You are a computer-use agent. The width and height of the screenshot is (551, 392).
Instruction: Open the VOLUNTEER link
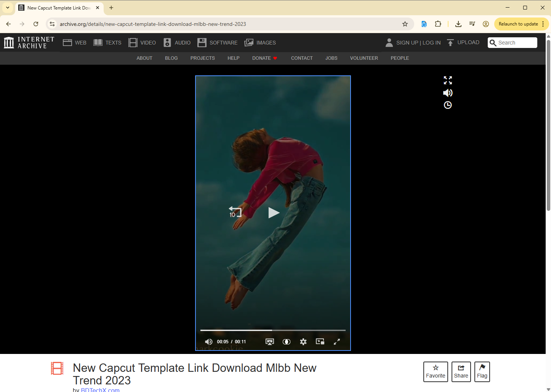pos(364,58)
